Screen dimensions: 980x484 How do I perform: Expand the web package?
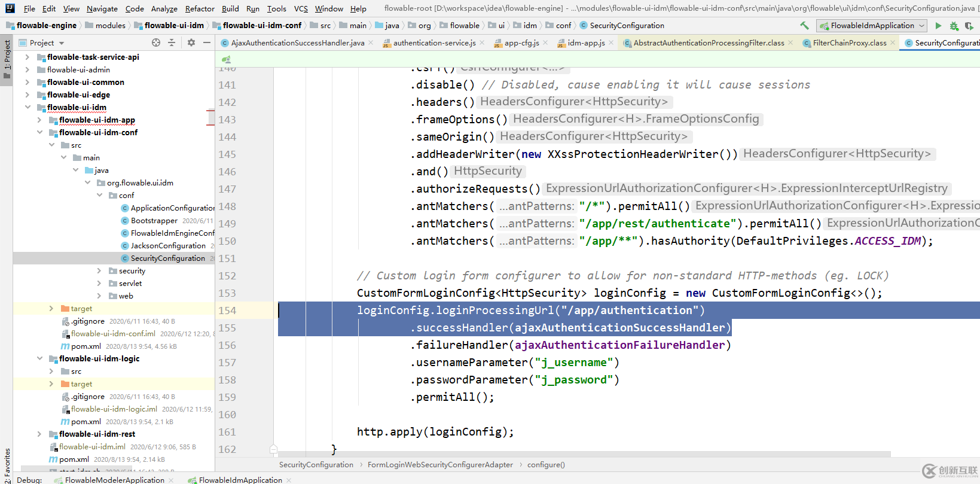99,296
